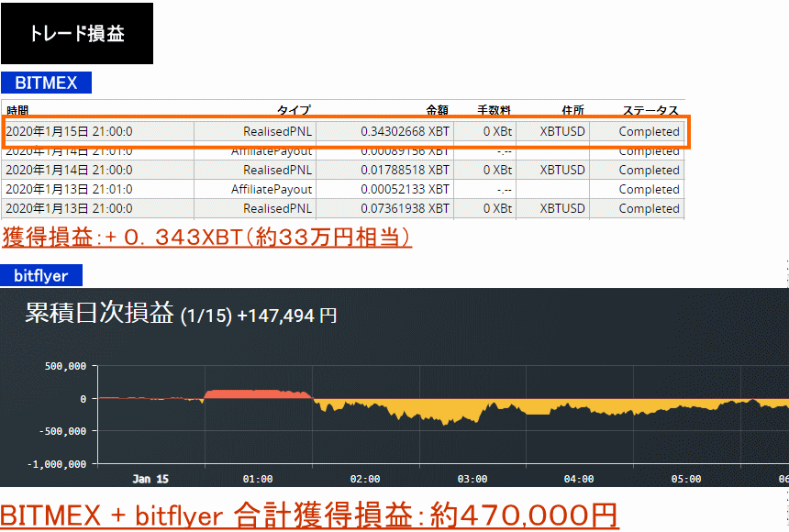Sort by the タイプ column header
The image size is (789, 532).
point(294,111)
